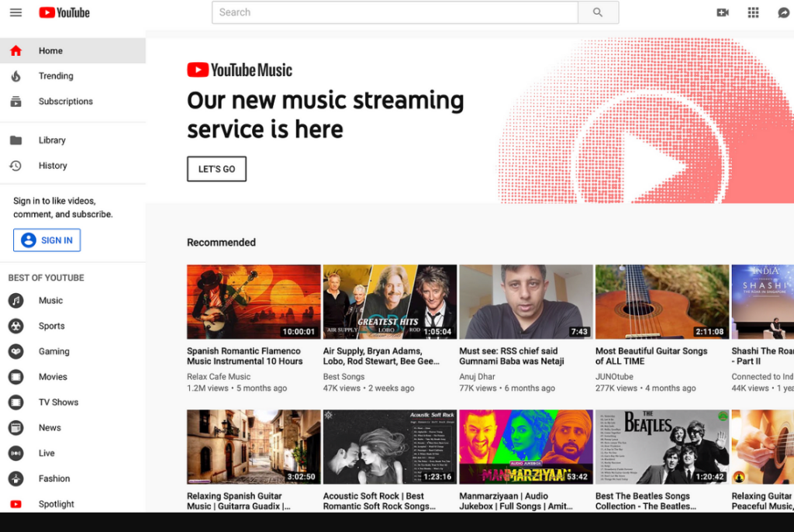Open Library in the sidebar
Image resolution: width=794 pixels, height=532 pixels.
pyautogui.click(x=73, y=140)
